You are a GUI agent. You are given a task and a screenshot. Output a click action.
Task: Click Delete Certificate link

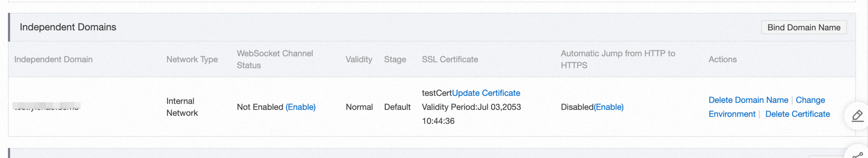click(797, 114)
